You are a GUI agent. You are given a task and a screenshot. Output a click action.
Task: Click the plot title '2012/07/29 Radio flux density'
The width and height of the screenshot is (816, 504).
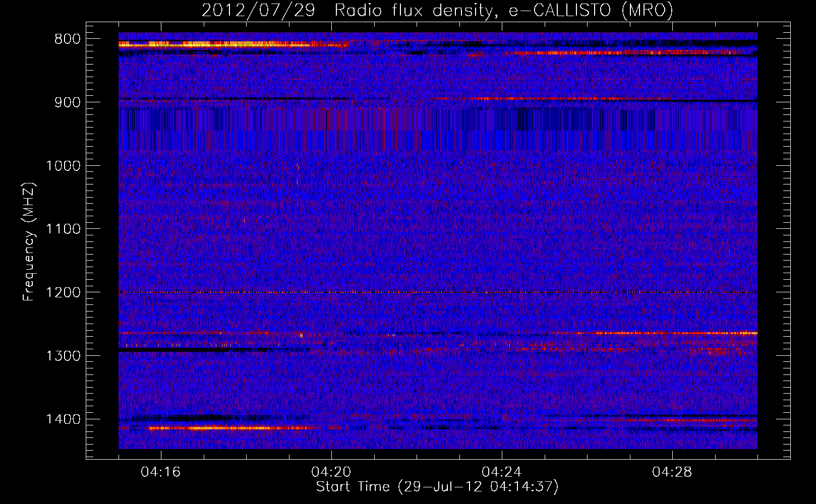[347, 10]
